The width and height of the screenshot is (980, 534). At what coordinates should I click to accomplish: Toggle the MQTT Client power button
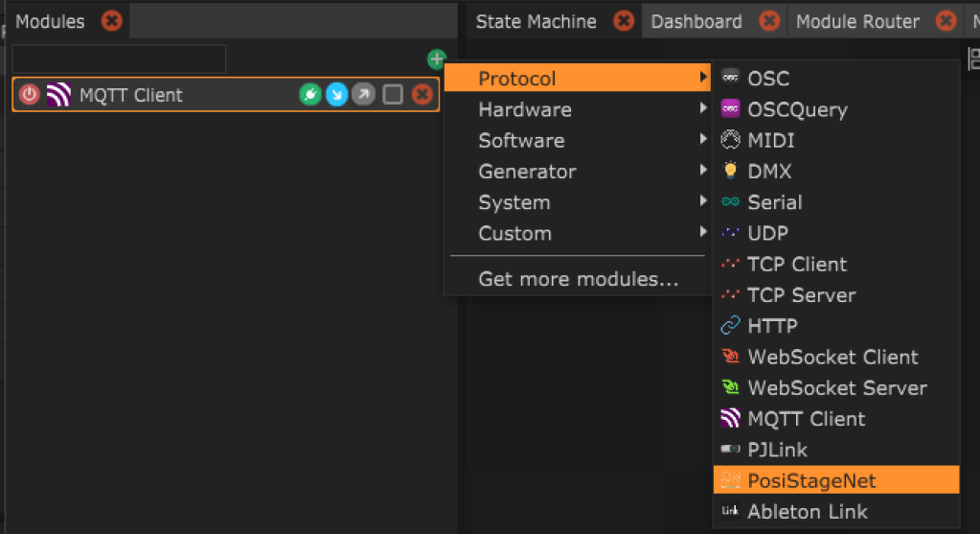click(x=30, y=95)
